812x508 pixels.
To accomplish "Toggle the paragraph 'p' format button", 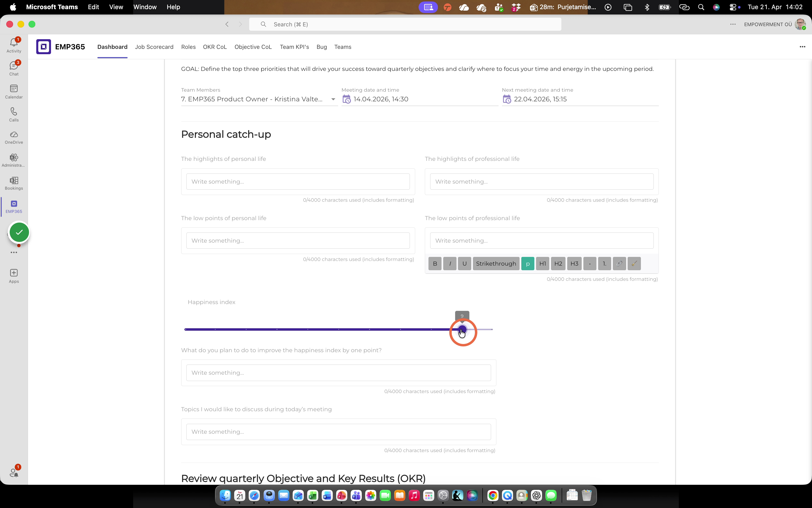I will (528, 264).
